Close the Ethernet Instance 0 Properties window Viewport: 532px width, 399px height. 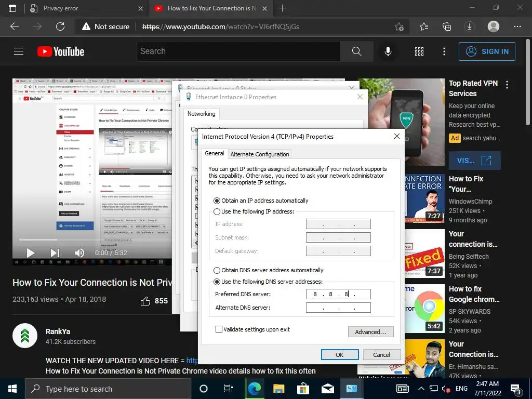tap(360, 97)
